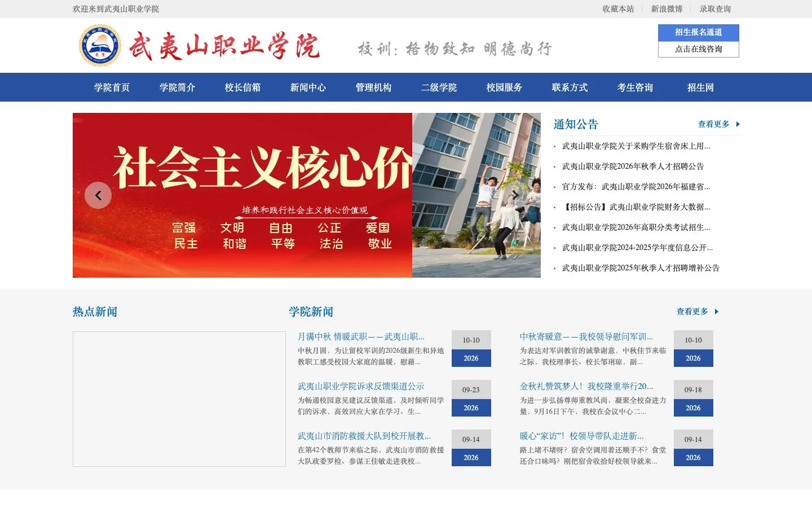This screenshot has height=508, width=812.
Task: Select 二级学院 navigation item
Action: tap(439, 87)
